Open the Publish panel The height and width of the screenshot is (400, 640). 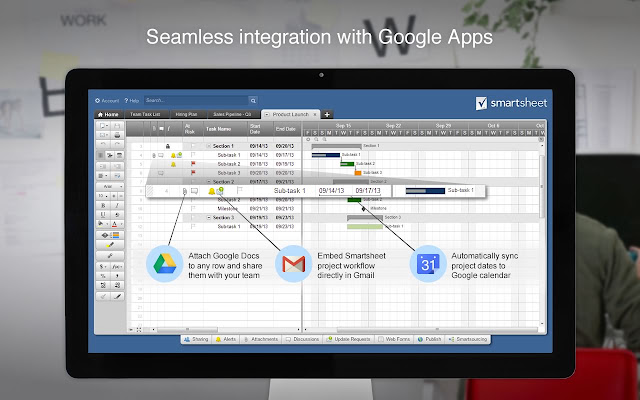coord(429,340)
